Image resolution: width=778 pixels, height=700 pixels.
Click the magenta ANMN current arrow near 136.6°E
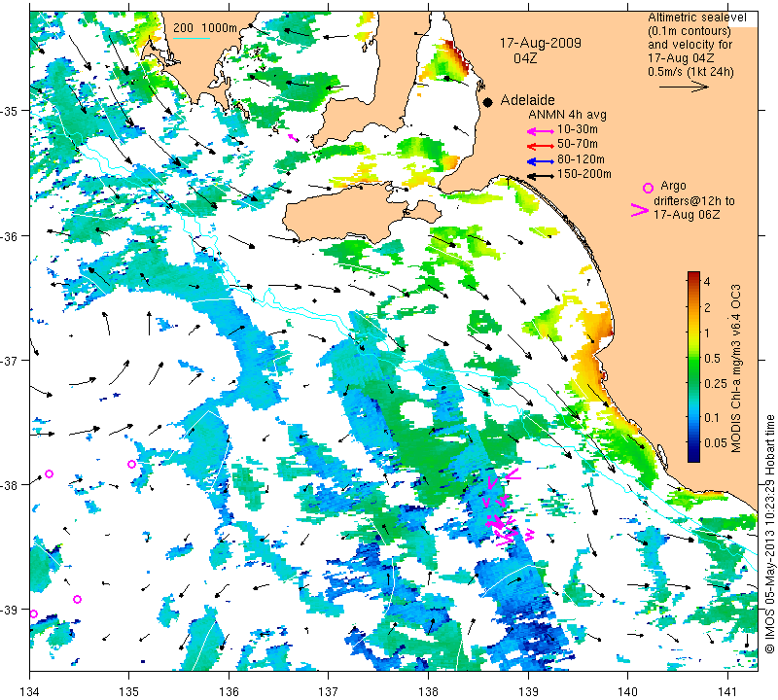[294, 137]
